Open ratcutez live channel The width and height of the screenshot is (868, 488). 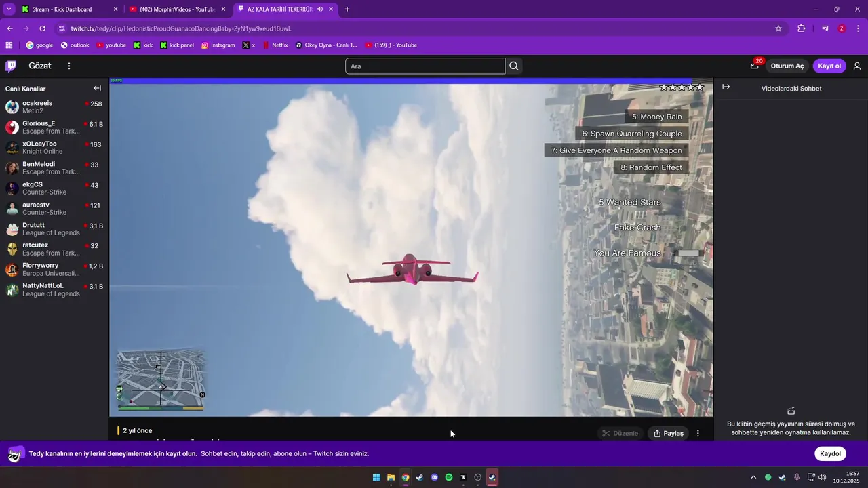tap(54, 249)
